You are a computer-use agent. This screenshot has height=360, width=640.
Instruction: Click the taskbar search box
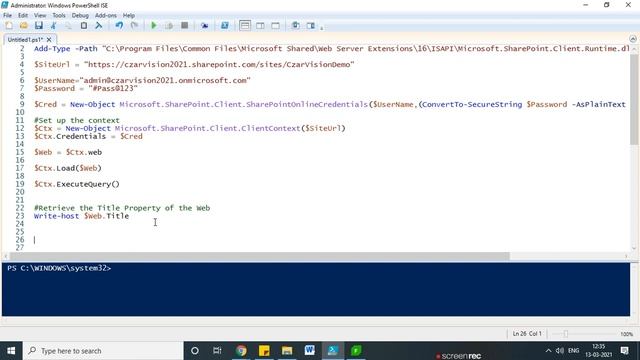[x=103, y=351]
